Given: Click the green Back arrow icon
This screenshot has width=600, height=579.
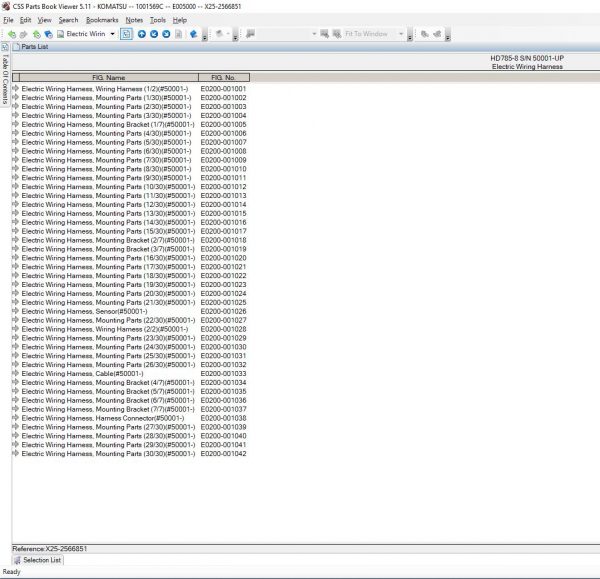Looking at the screenshot, I should (11, 34).
